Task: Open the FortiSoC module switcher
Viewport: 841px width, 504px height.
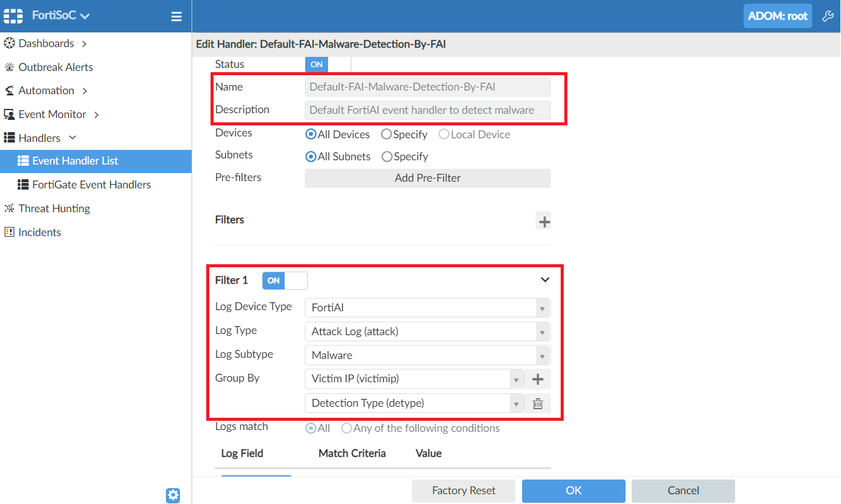Action: 61,16
